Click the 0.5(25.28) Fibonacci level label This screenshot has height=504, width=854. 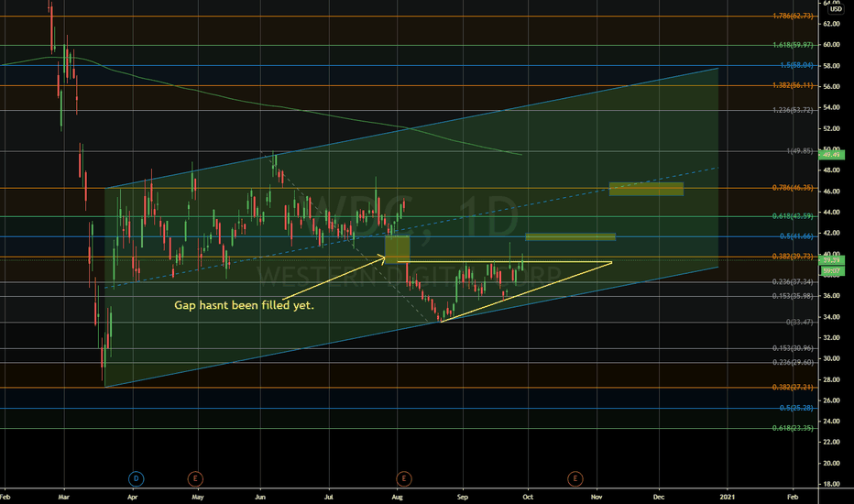click(796, 408)
